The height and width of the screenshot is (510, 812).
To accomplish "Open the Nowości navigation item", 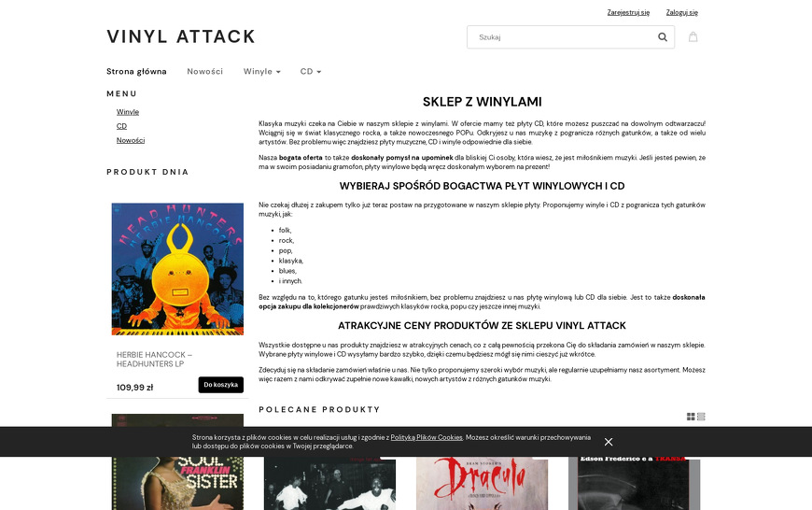I will [x=205, y=72].
